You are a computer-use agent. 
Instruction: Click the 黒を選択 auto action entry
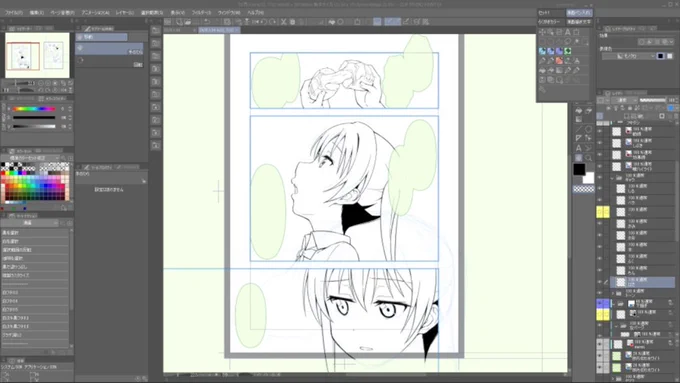pyautogui.click(x=35, y=233)
